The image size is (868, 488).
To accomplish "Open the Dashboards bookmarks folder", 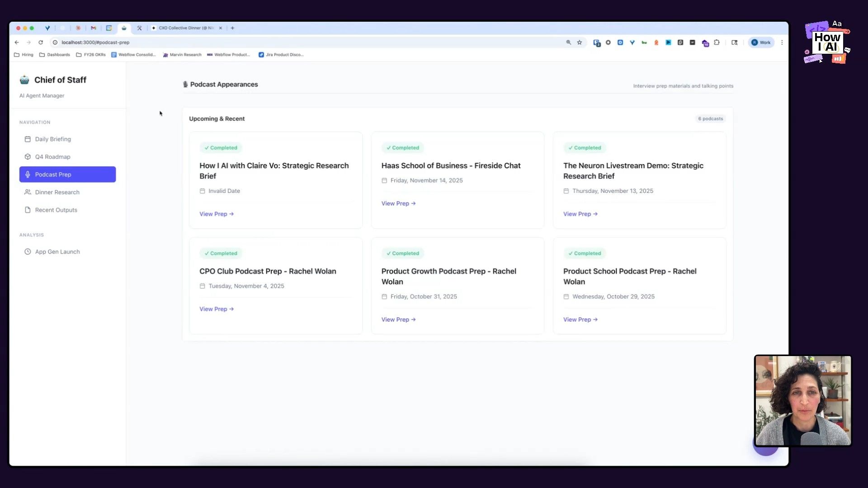I will tap(55, 55).
